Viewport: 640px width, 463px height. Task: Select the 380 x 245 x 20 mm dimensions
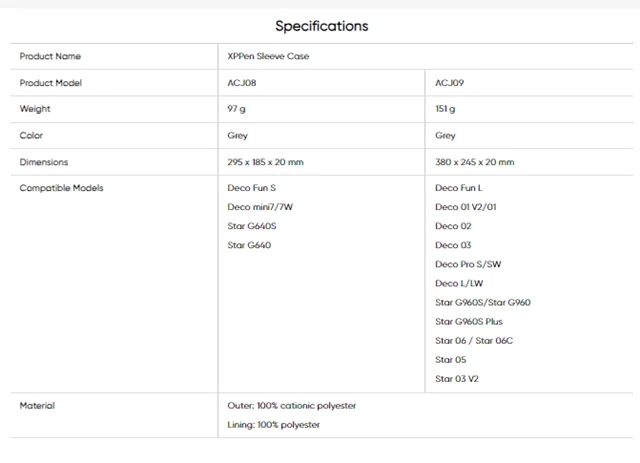click(474, 162)
